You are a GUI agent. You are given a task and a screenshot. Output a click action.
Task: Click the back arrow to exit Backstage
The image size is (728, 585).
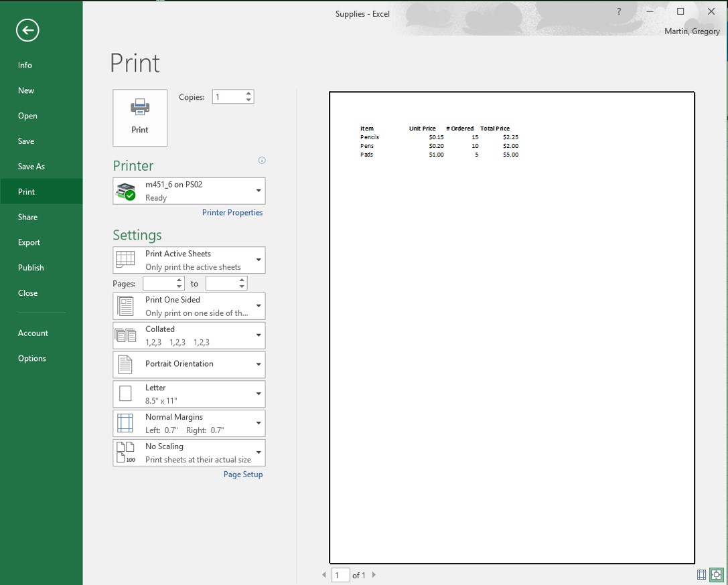click(27, 30)
